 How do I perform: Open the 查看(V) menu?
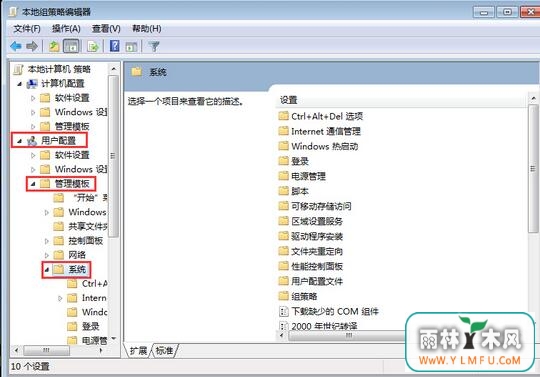click(x=106, y=29)
